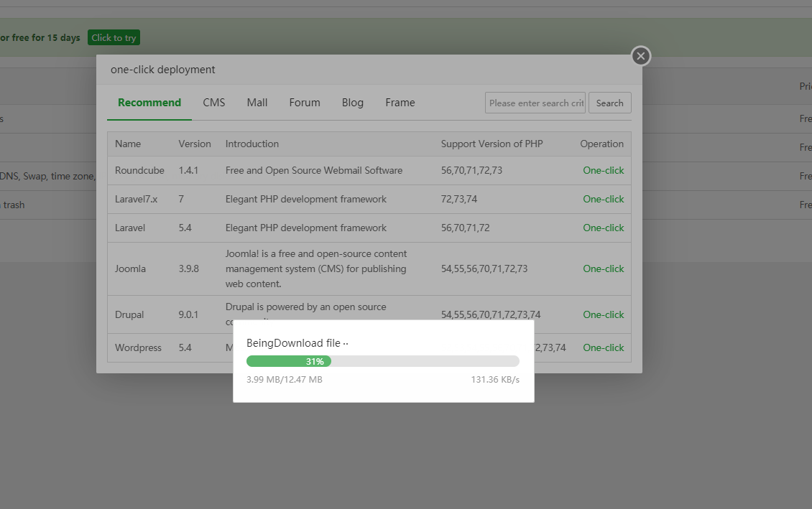This screenshot has height=509, width=812.
Task: Deploy Joomla with One-click
Action: click(604, 268)
